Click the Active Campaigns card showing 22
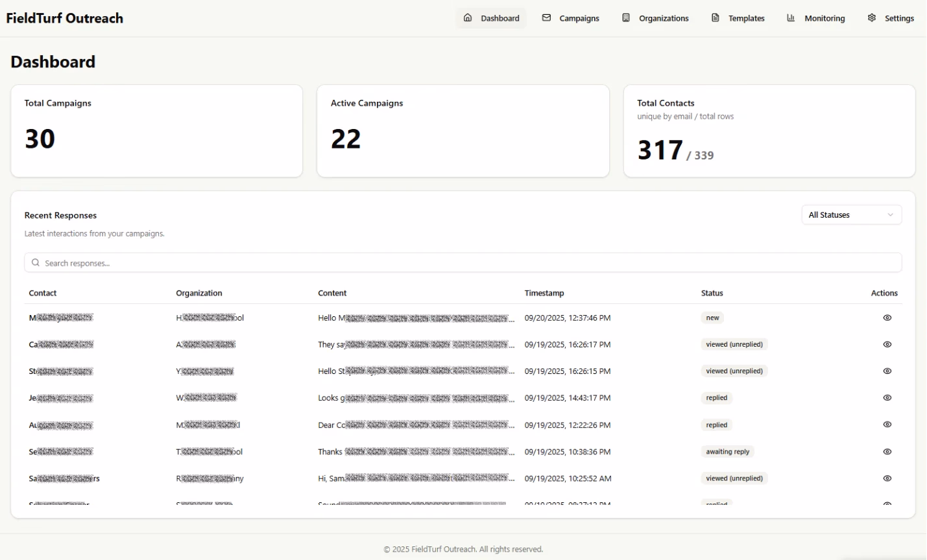This screenshot has height=560, width=927. [463, 131]
